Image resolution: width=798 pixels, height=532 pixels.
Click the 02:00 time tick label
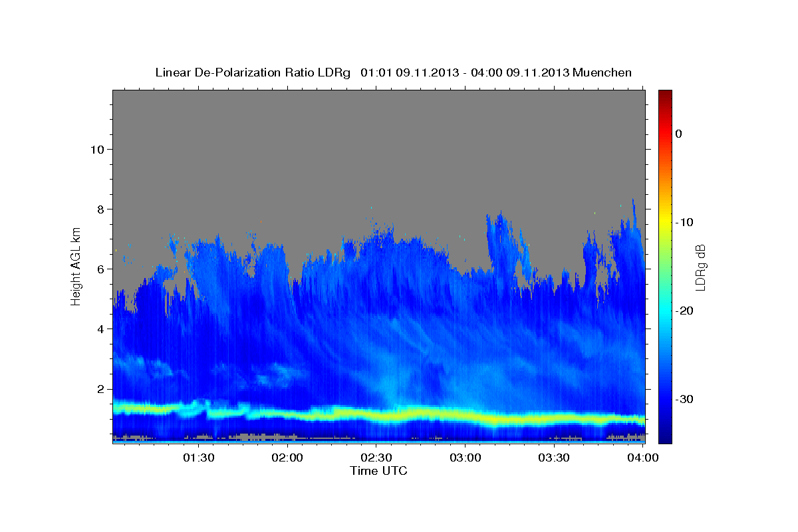pyautogui.click(x=287, y=458)
